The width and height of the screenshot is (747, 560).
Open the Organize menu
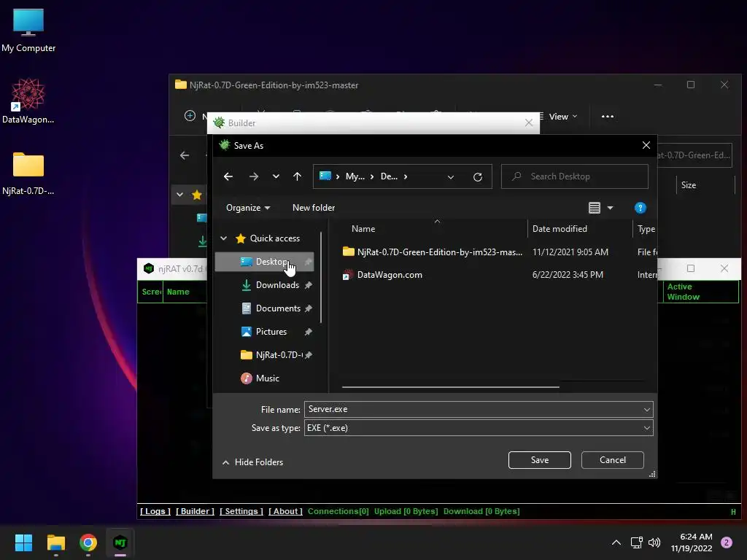click(248, 208)
